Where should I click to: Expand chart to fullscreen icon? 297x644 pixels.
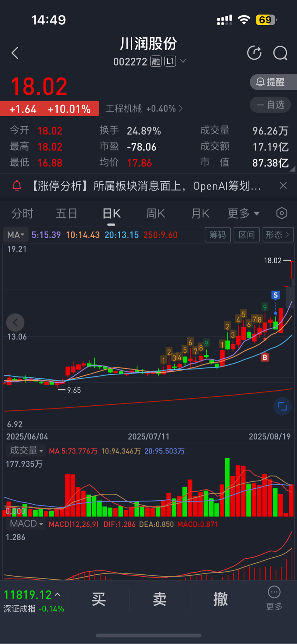(282, 406)
